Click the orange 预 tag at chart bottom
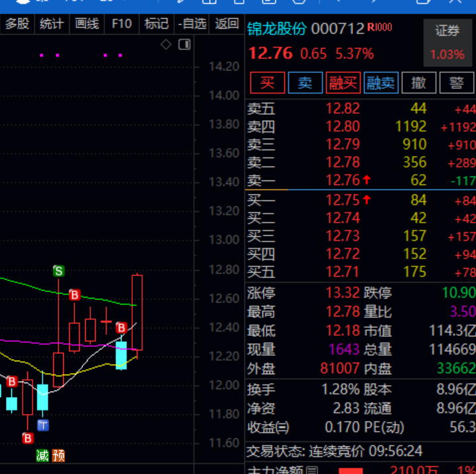 tap(58, 456)
